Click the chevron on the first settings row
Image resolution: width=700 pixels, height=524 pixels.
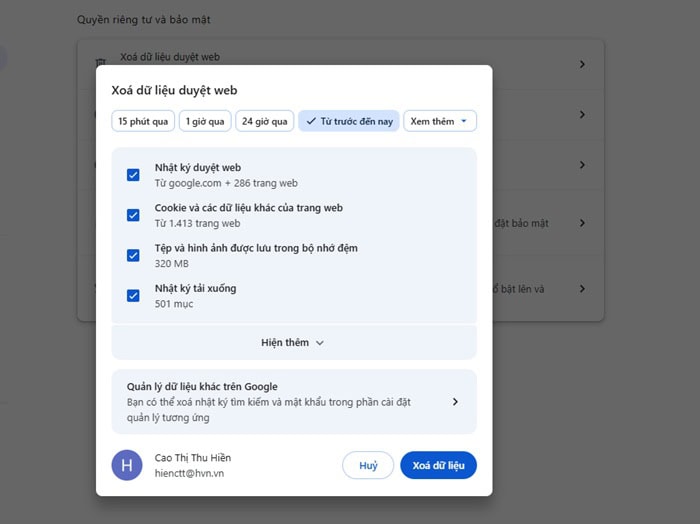582,65
